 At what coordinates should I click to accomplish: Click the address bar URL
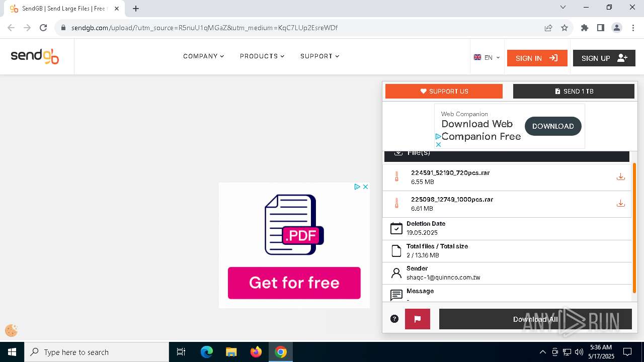point(204,28)
